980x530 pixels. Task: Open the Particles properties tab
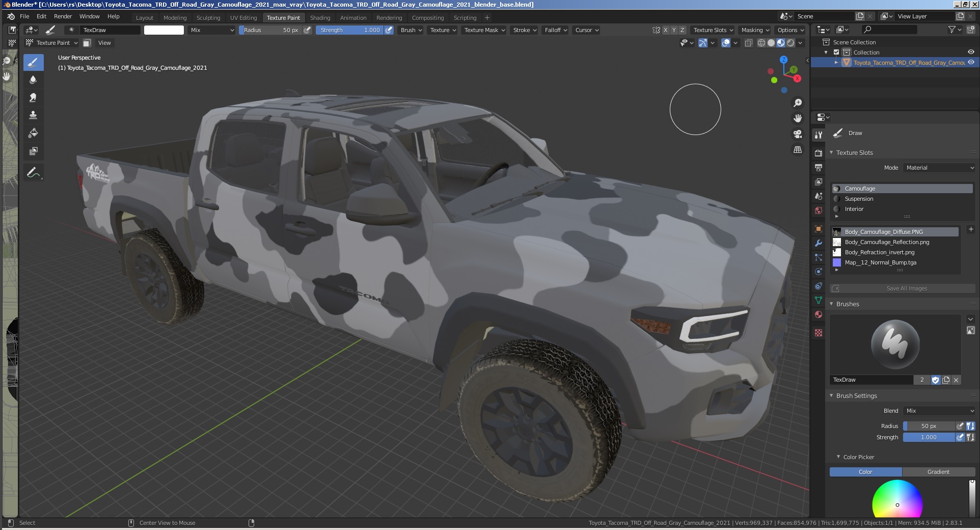click(819, 257)
